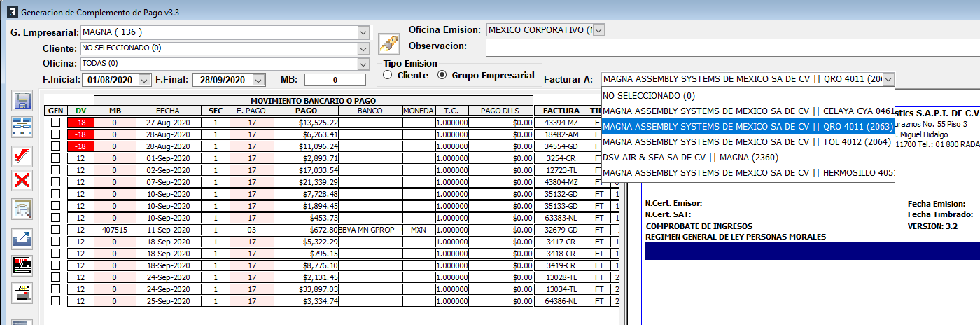
Task: Choose the CELAYA CYA option in list
Action: (748, 111)
